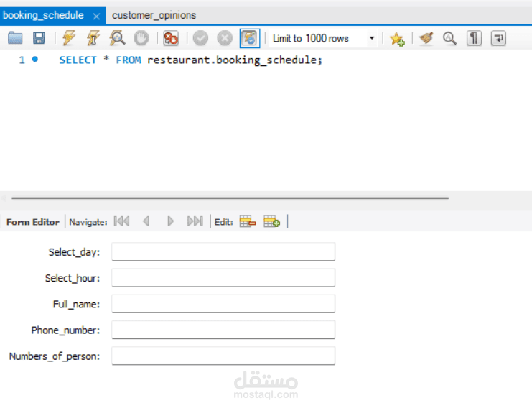Stop query execution hand icon

click(141, 38)
